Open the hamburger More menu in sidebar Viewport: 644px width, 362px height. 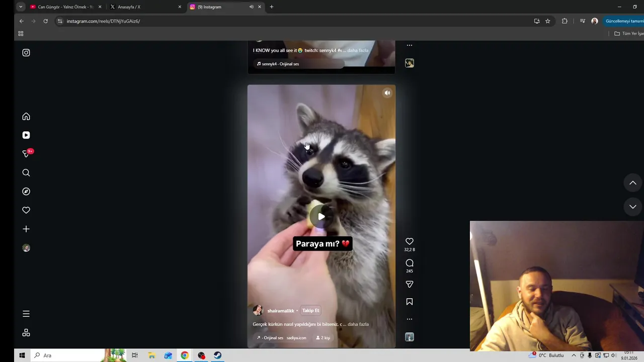26,314
